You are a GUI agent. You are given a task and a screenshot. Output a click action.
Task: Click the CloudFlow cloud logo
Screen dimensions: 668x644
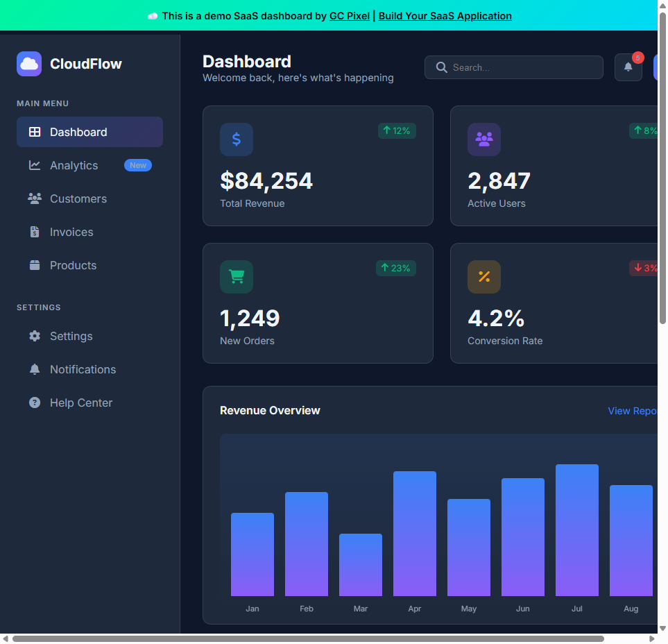[x=28, y=64]
